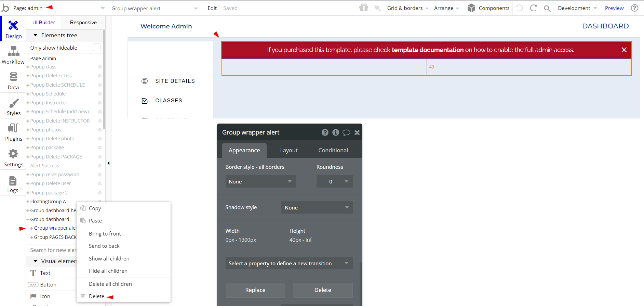
Task: Choose Delete in context menu
Action: pyautogui.click(x=123, y=296)
